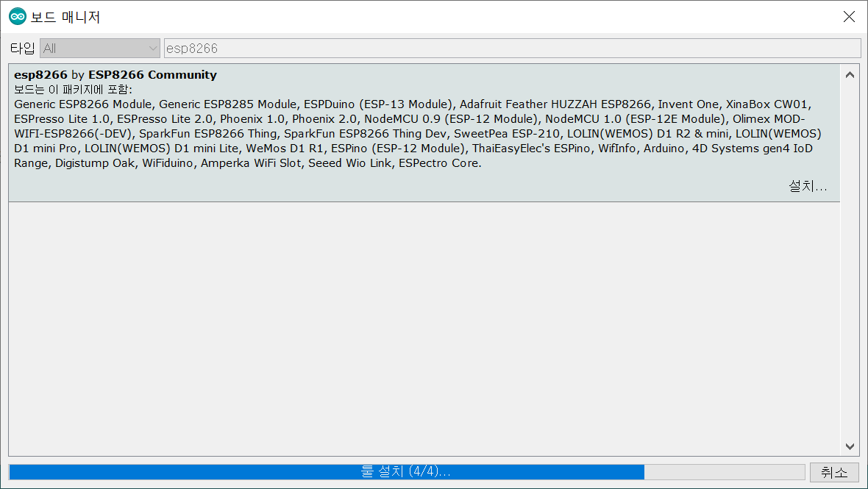The height and width of the screenshot is (489, 868).
Task: Close the 보드 매니저 window
Action: (849, 17)
